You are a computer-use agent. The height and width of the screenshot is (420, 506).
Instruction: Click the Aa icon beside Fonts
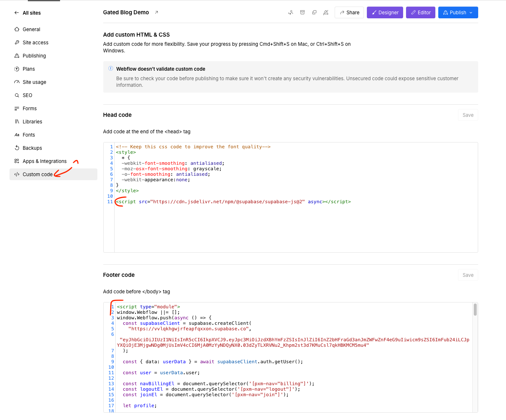coord(17,135)
